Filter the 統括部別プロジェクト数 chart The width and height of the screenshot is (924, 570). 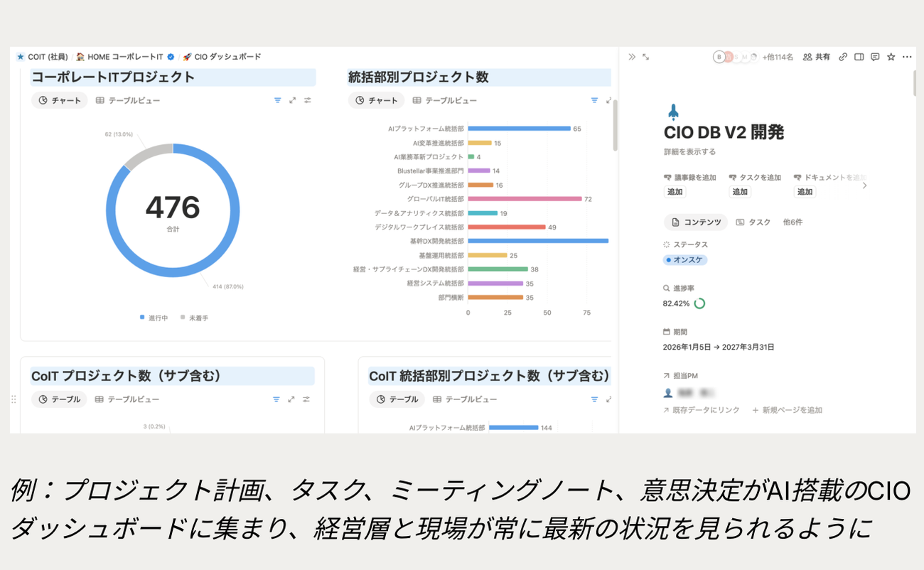pyautogui.click(x=595, y=100)
